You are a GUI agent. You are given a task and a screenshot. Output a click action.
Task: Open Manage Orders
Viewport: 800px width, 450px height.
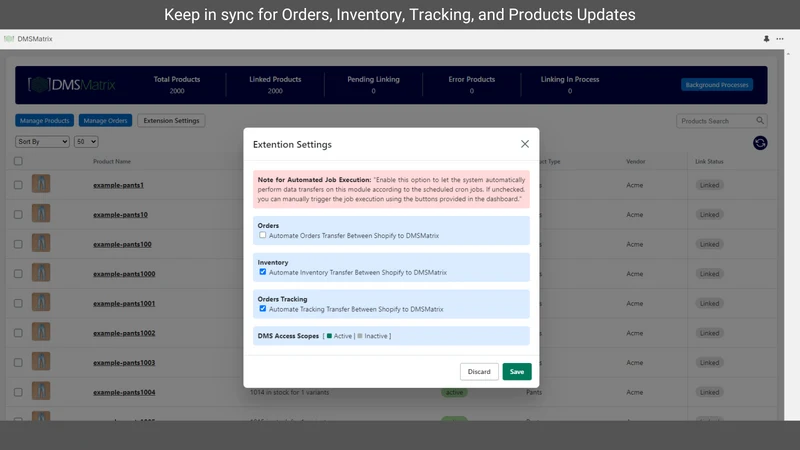[x=105, y=120]
